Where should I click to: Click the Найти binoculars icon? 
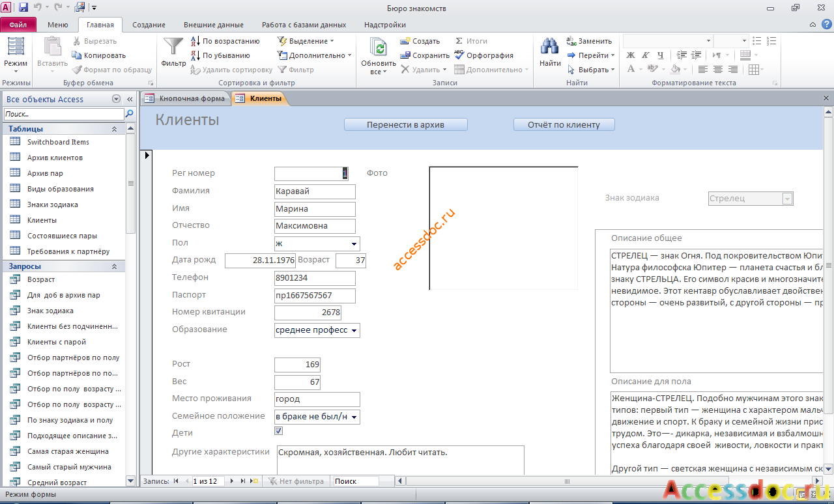[x=550, y=47]
